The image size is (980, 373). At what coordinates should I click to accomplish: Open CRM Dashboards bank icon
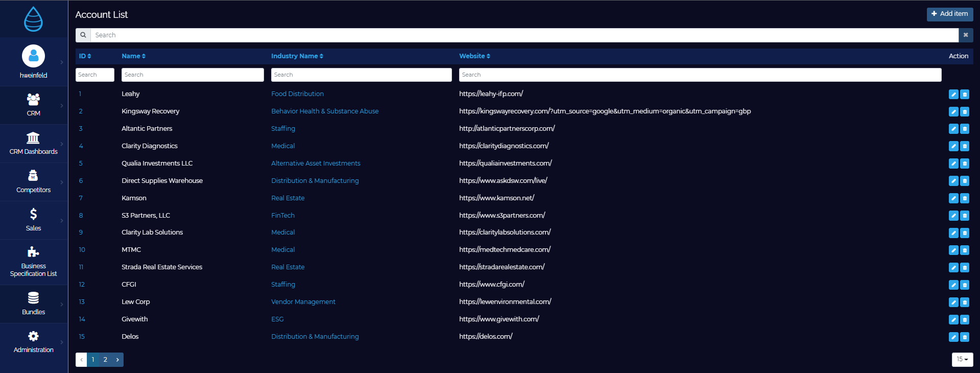click(x=33, y=137)
